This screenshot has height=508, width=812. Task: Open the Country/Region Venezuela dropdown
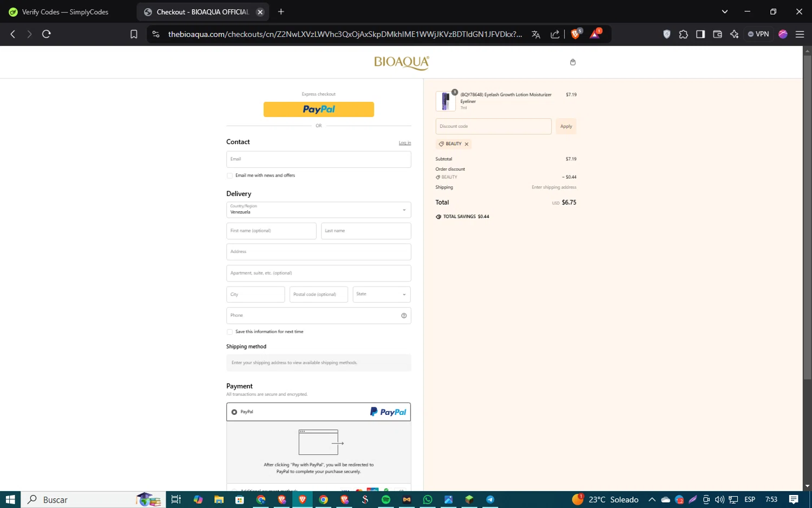point(319,210)
